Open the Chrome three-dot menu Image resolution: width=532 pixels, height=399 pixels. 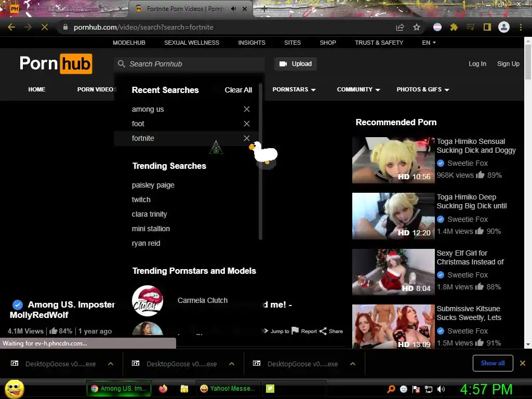pyautogui.click(x=521, y=27)
